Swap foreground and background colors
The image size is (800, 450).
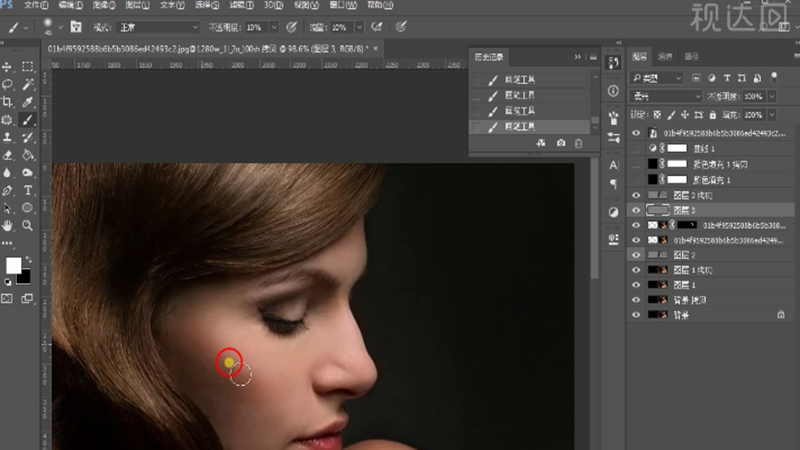tap(28, 260)
